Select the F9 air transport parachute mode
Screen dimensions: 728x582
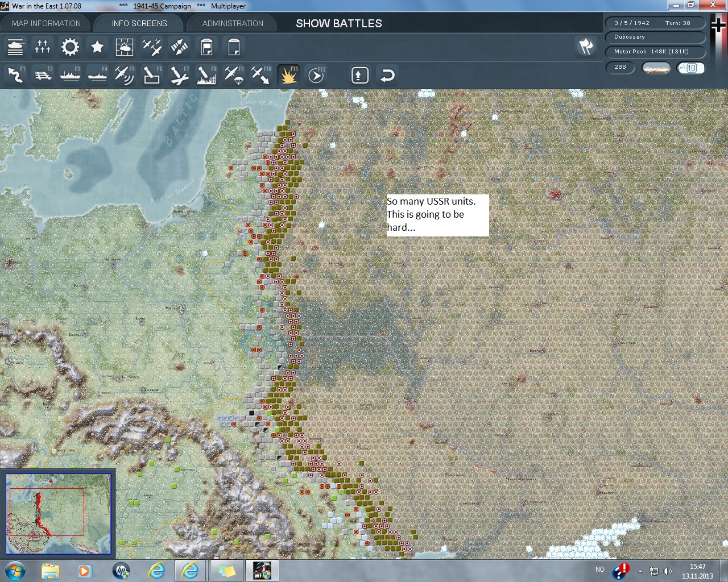[234, 75]
